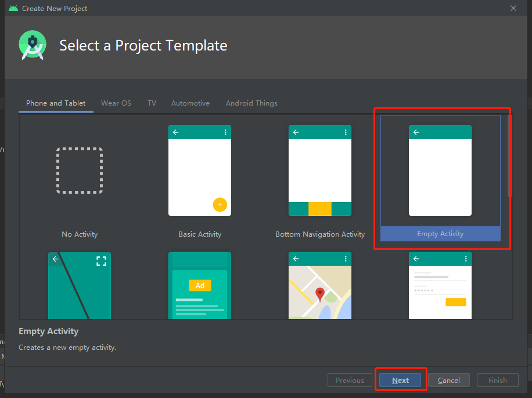Image resolution: width=532 pixels, height=398 pixels.
Task: Close the Create New Project dialog
Action: point(513,8)
